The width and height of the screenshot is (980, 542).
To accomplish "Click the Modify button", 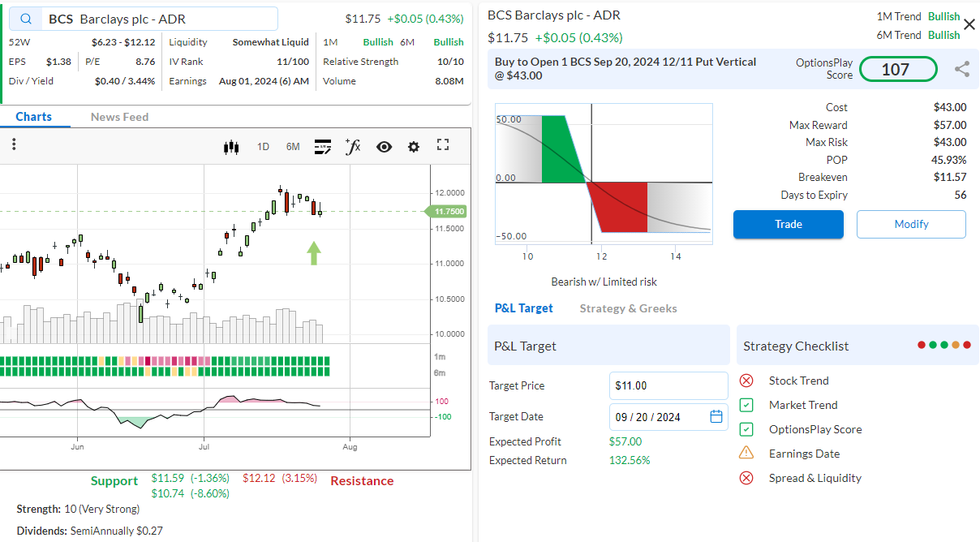I will (x=911, y=224).
